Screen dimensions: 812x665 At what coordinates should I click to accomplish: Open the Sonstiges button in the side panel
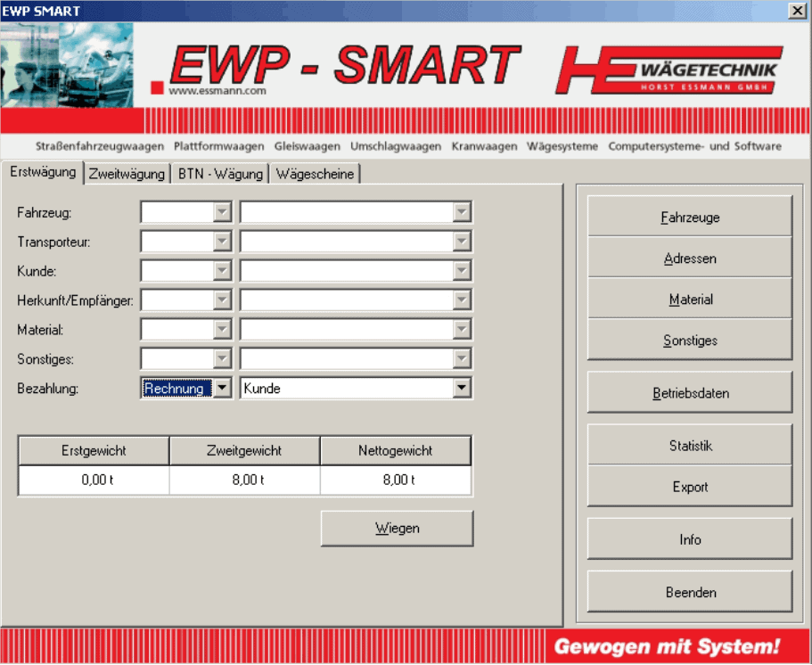click(690, 341)
